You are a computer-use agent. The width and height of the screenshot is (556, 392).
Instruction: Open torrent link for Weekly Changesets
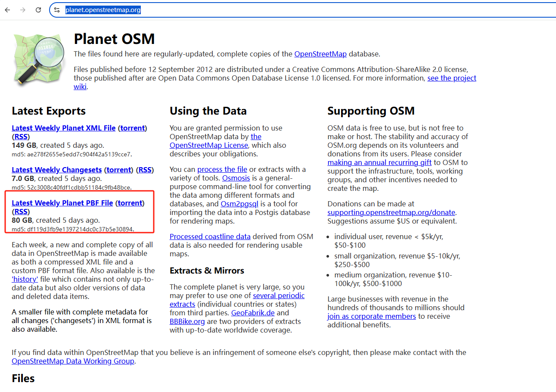coord(120,170)
